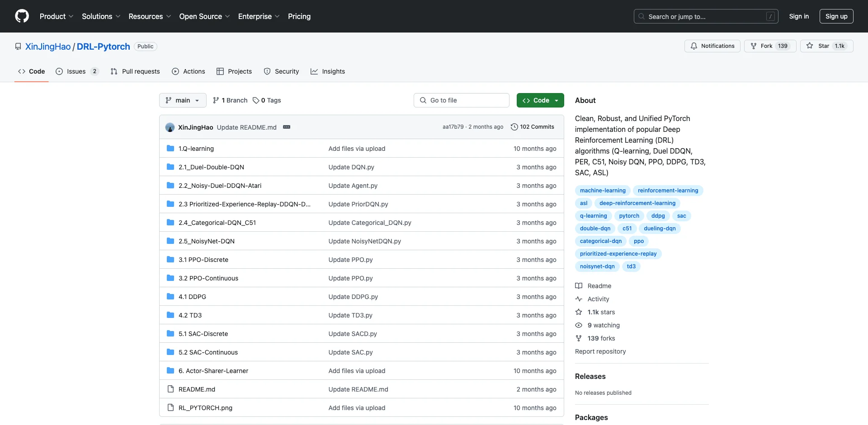The image size is (868, 425).
Task: Select the reinforcement-learning topic tag
Action: point(668,191)
